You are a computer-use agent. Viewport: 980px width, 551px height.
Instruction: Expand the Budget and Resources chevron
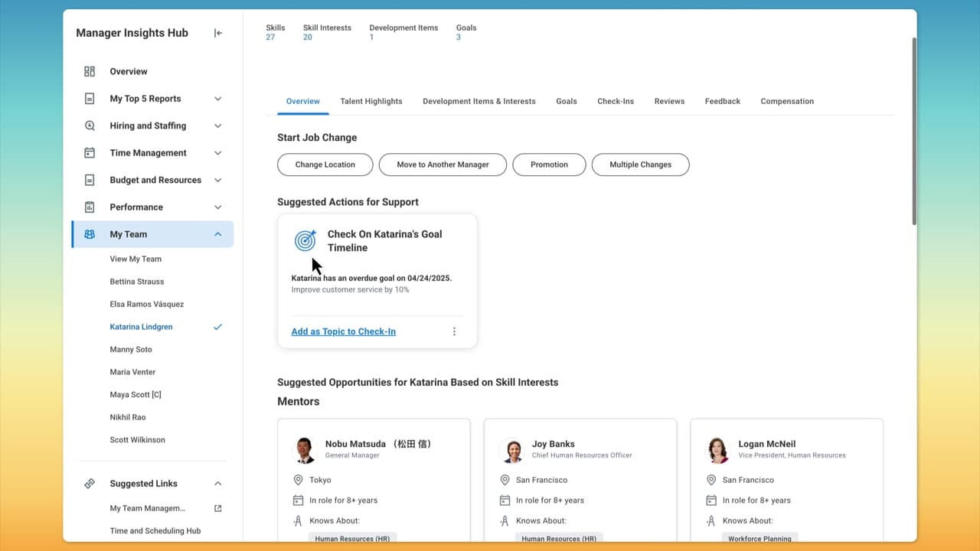(x=217, y=180)
